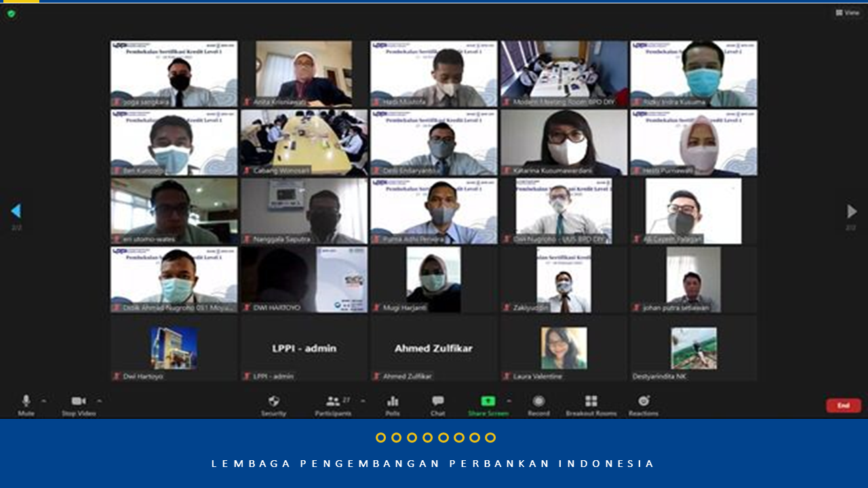The height and width of the screenshot is (488, 868).
Task: Select the Modern Meeting Room BPD DIY tile
Action: tap(564, 74)
